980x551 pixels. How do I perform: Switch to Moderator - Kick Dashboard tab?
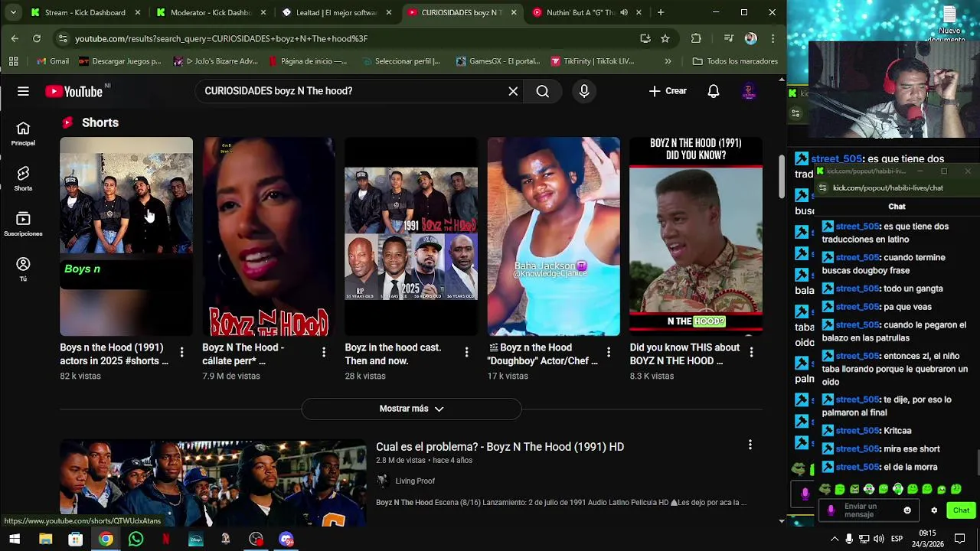click(211, 12)
